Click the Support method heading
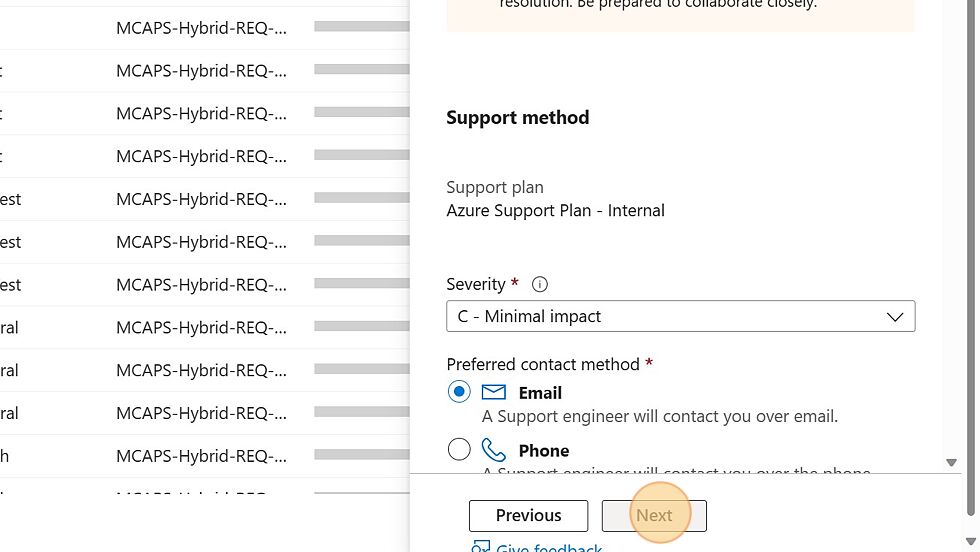980x552 pixels. [x=518, y=118]
